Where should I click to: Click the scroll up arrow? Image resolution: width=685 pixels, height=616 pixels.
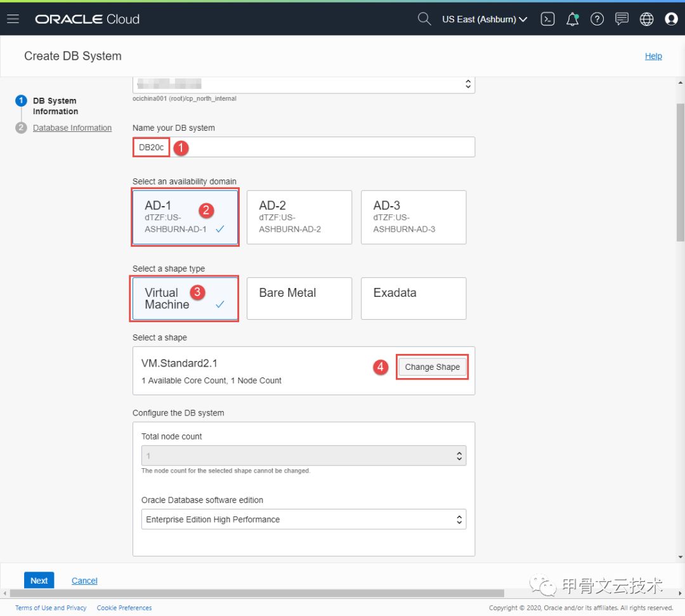680,82
